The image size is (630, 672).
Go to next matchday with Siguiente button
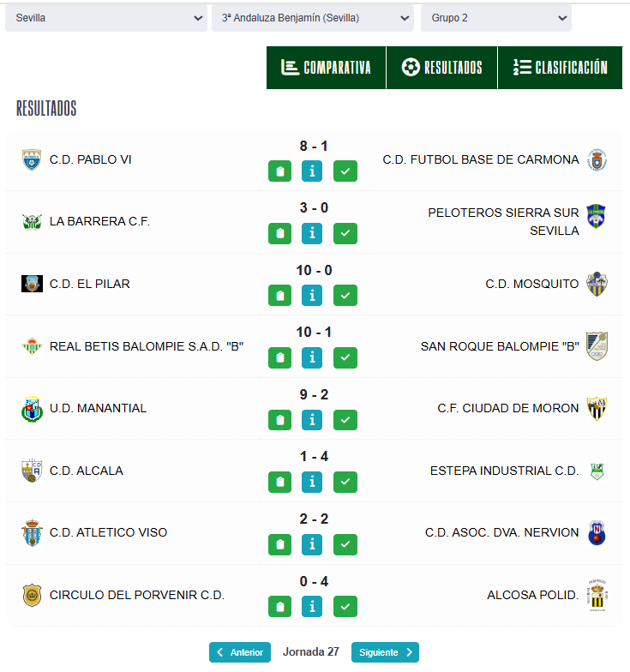[x=386, y=652]
